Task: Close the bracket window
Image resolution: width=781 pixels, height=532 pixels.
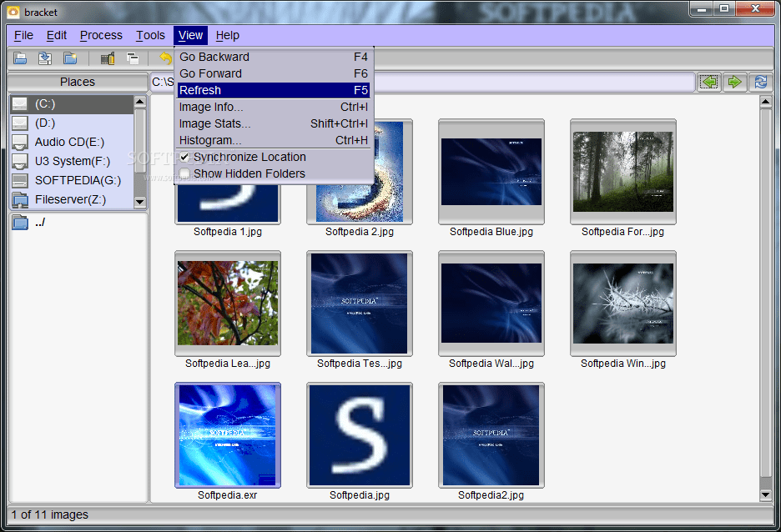Action: coord(755,8)
